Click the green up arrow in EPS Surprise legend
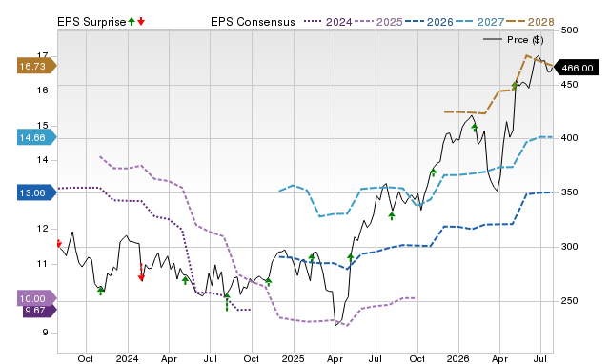This screenshot has width=610, height=364. click(x=132, y=21)
